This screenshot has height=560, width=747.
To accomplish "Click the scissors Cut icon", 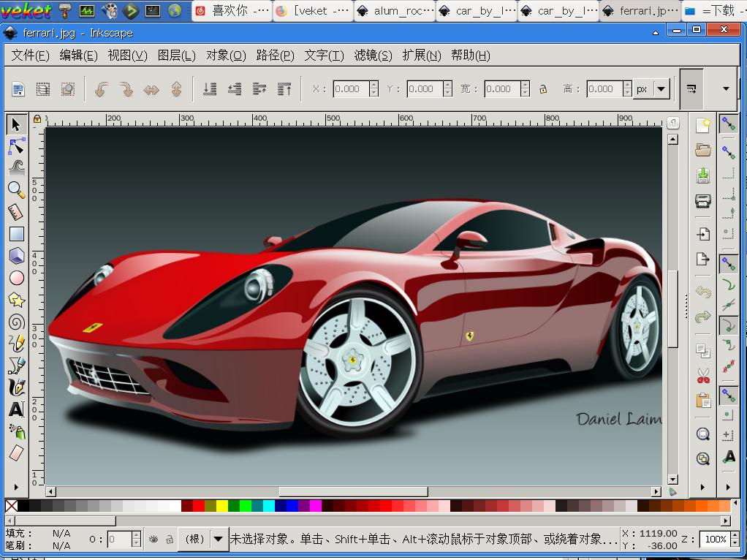I will (x=702, y=376).
